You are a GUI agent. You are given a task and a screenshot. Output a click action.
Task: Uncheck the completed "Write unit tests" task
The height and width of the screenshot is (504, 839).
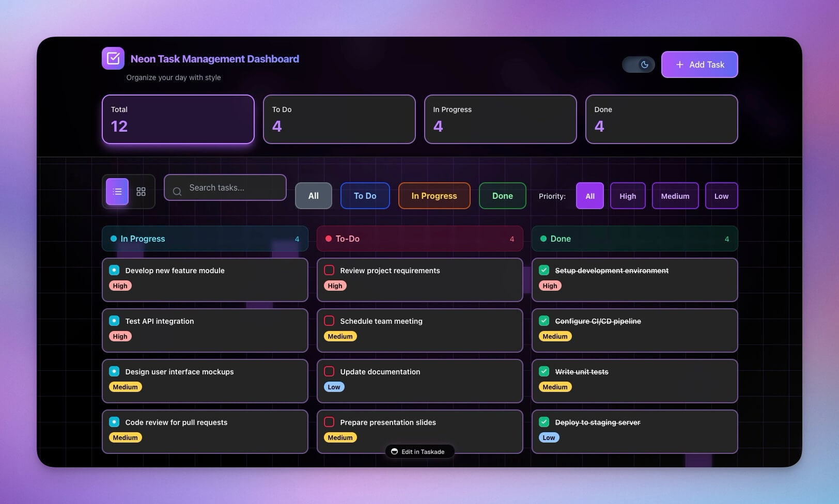pos(544,371)
